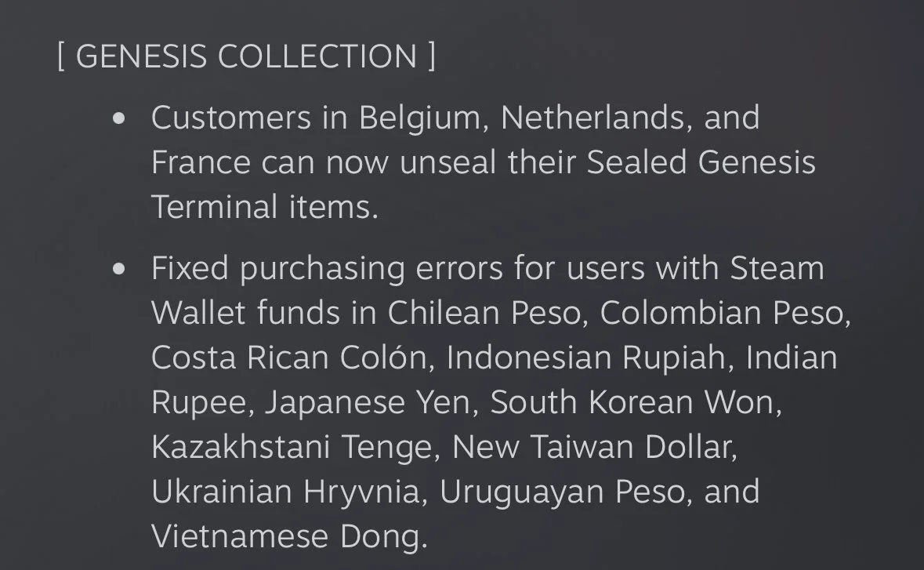Click the text New Taiwan Dollar

pos(595,447)
